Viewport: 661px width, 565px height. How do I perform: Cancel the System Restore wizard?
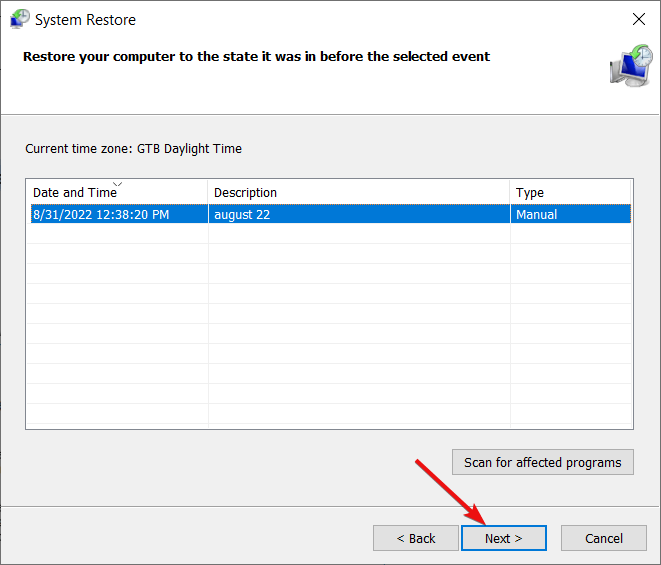point(604,538)
